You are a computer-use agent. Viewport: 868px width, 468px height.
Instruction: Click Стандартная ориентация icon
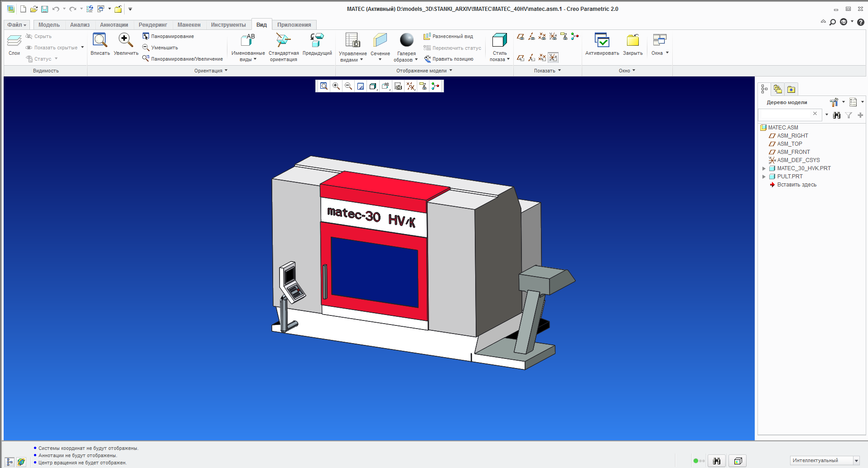[x=284, y=40]
